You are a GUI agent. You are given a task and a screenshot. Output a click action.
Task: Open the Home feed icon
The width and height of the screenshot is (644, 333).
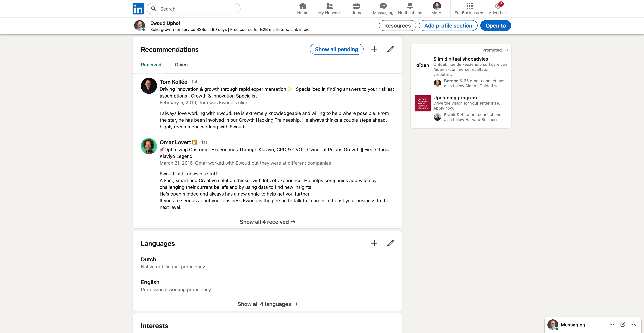click(303, 6)
